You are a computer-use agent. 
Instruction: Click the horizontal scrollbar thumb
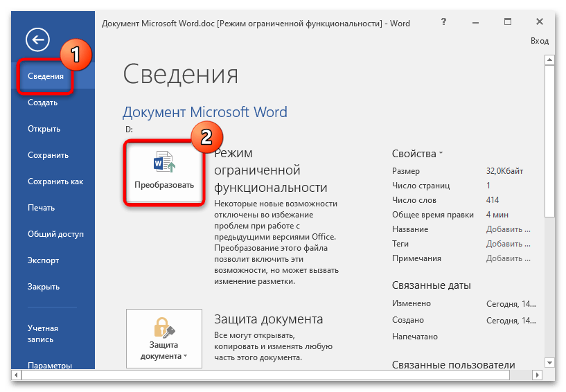265,375
